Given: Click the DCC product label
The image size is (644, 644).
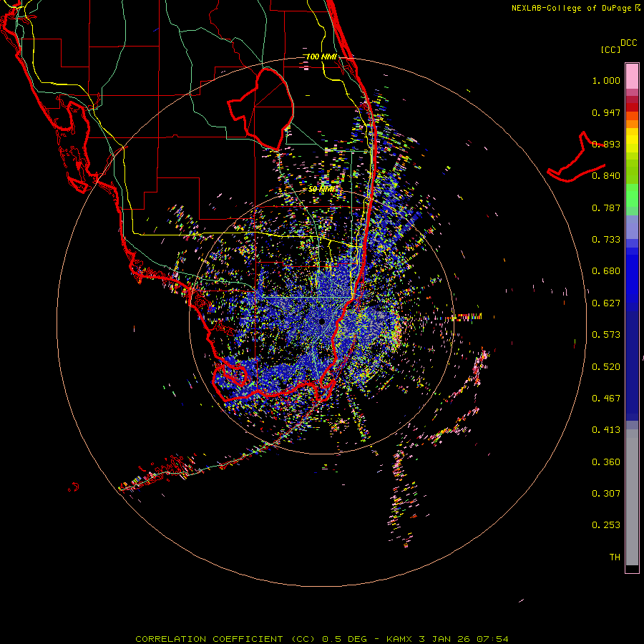Looking at the screenshot, I should (629, 43).
